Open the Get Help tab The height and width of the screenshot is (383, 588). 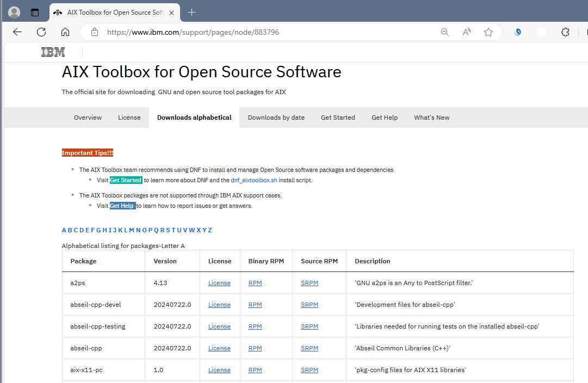(x=385, y=118)
